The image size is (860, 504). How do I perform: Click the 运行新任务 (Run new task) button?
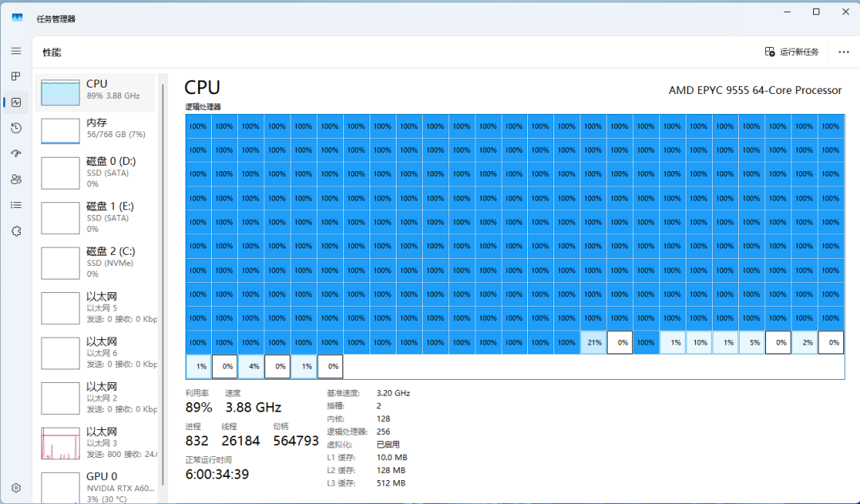(x=792, y=52)
